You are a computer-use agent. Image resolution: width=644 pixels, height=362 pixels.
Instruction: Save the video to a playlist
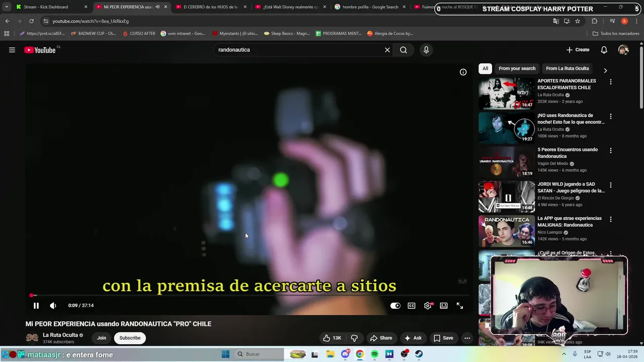[443, 338]
